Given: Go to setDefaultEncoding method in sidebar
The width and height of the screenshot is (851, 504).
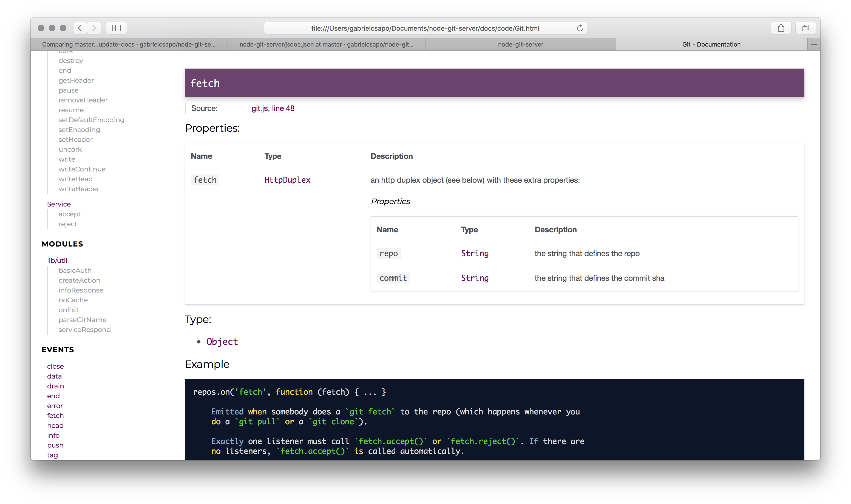Looking at the screenshot, I should 91,120.
